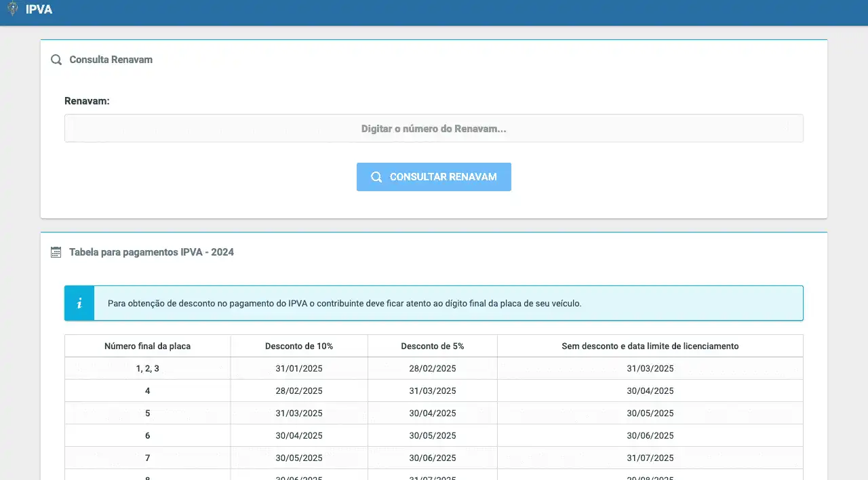The image size is (868, 480).
Task: Click the magnifier icon beside Consulta Renavam heading
Action: coord(56,60)
